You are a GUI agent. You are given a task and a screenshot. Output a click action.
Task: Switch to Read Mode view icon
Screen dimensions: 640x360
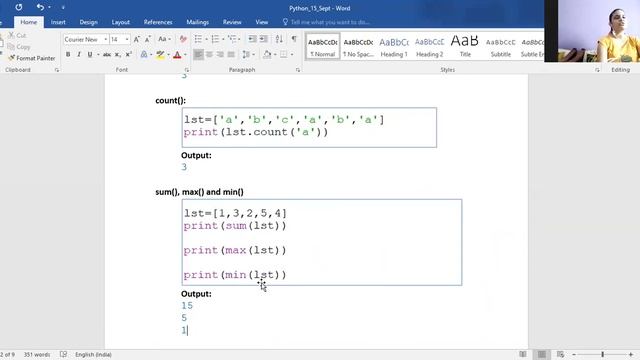[x=523, y=354]
